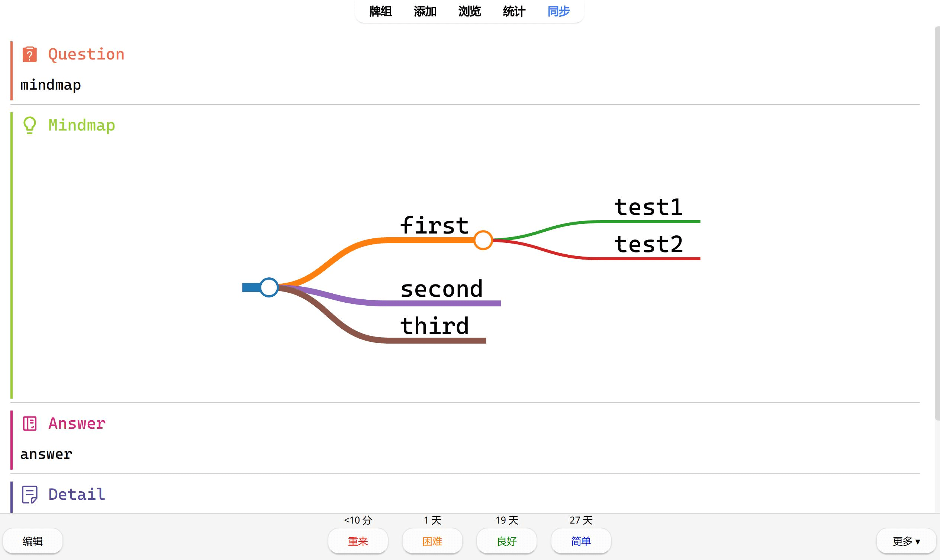Click the 'second' mindmap branch label
The image size is (940, 560).
(x=441, y=289)
